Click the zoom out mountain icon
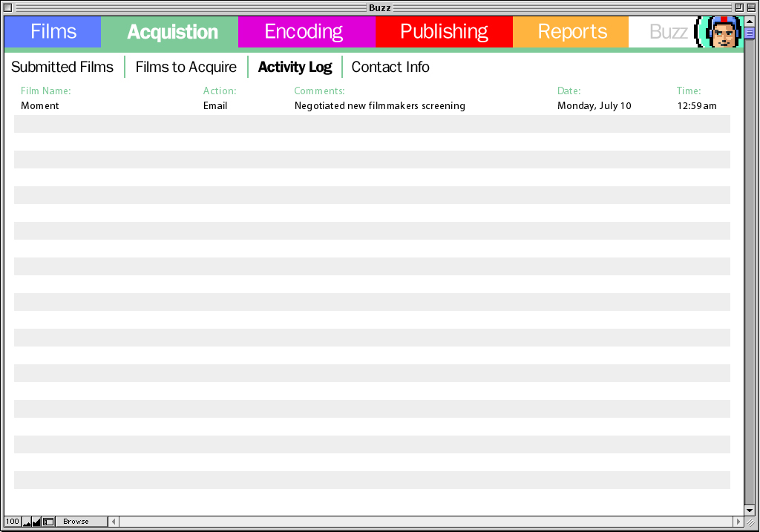760x532 pixels. (27, 522)
